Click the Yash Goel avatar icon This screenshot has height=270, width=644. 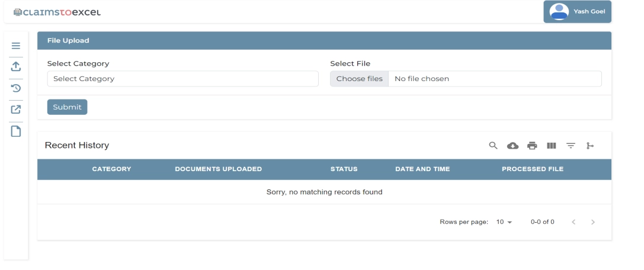click(x=559, y=11)
